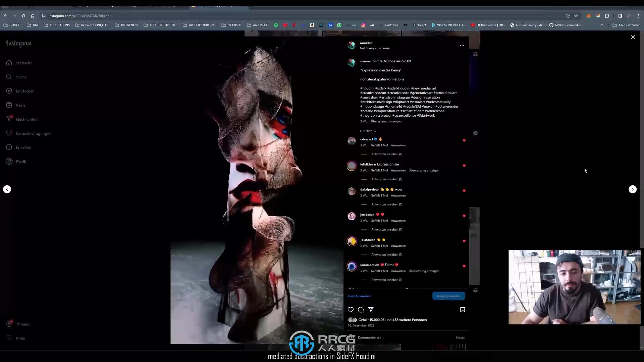This screenshot has height=362, width=644.
Task: Click the browser home icon
Action: pos(33,16)
